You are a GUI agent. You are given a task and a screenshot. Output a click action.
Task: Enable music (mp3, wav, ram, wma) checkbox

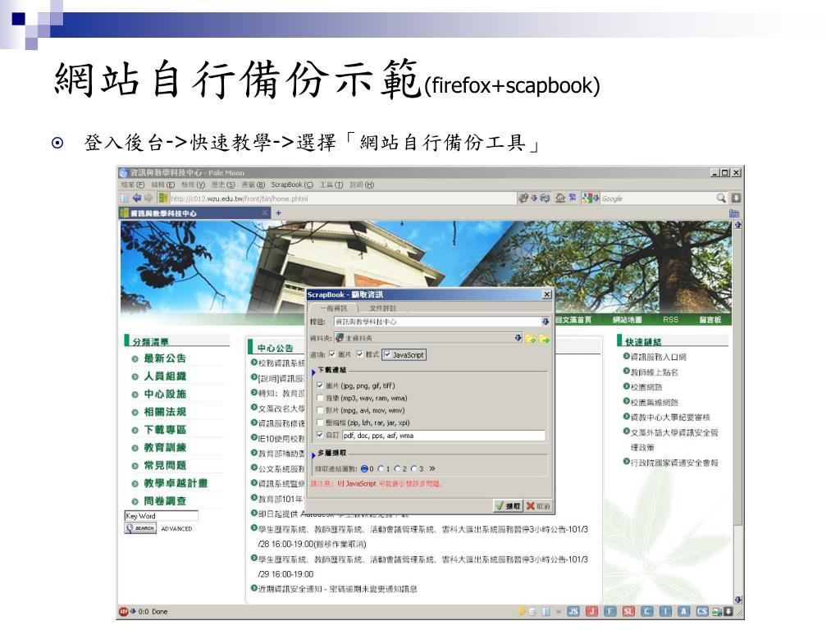point(321,398)
